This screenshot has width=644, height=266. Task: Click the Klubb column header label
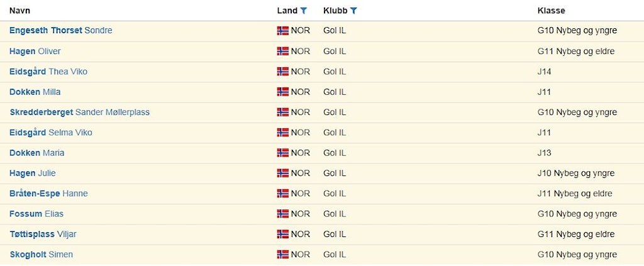tap(335, 11)
